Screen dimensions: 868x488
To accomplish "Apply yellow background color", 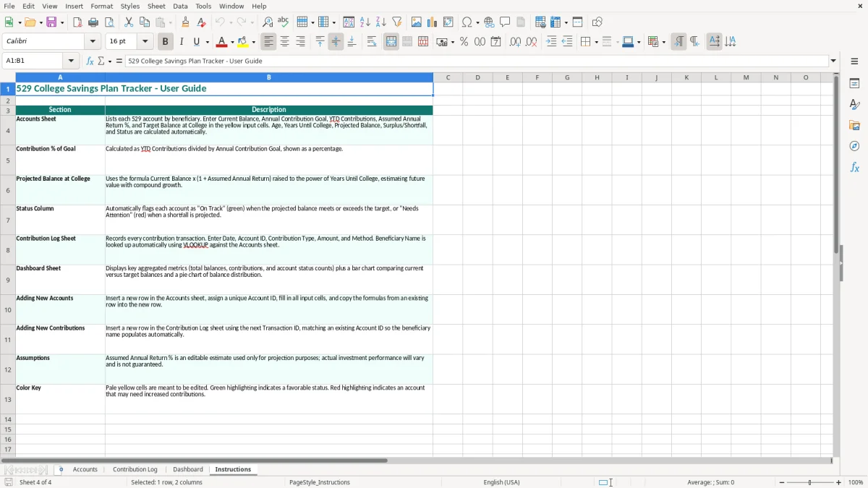I will [243, 42].
